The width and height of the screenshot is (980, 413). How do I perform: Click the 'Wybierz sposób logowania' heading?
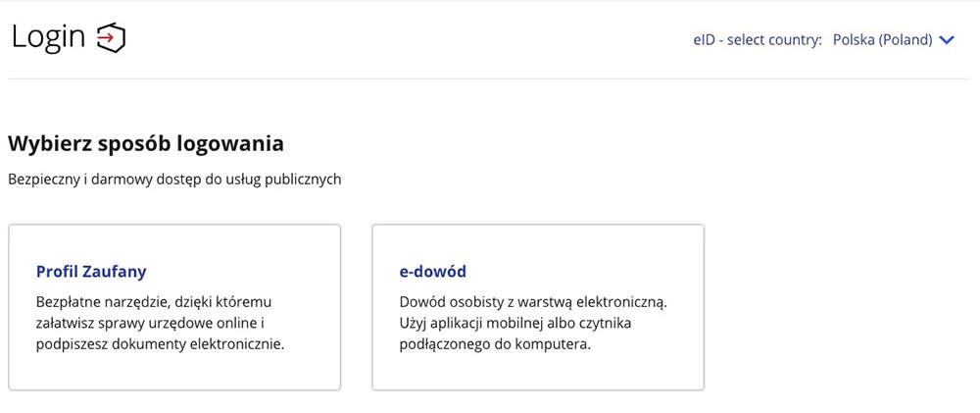click(146, 143)
